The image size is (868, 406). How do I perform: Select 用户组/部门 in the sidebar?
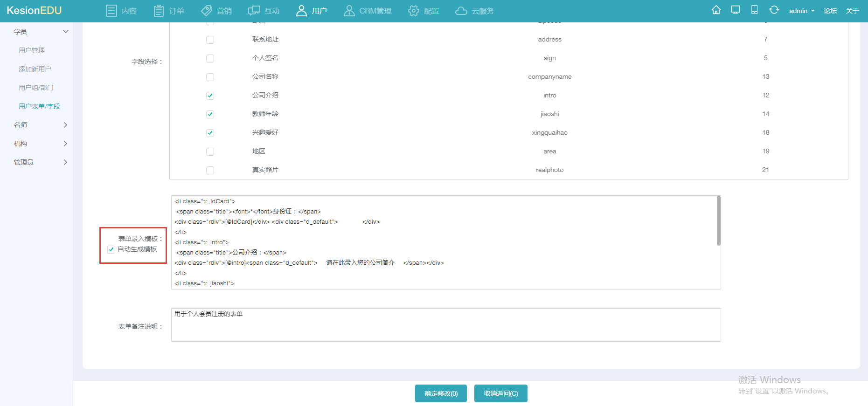point(36,88)
